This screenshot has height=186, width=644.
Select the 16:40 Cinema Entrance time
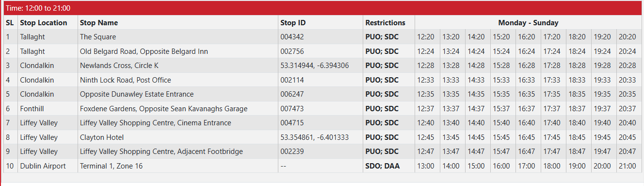(x=527, y=123)
